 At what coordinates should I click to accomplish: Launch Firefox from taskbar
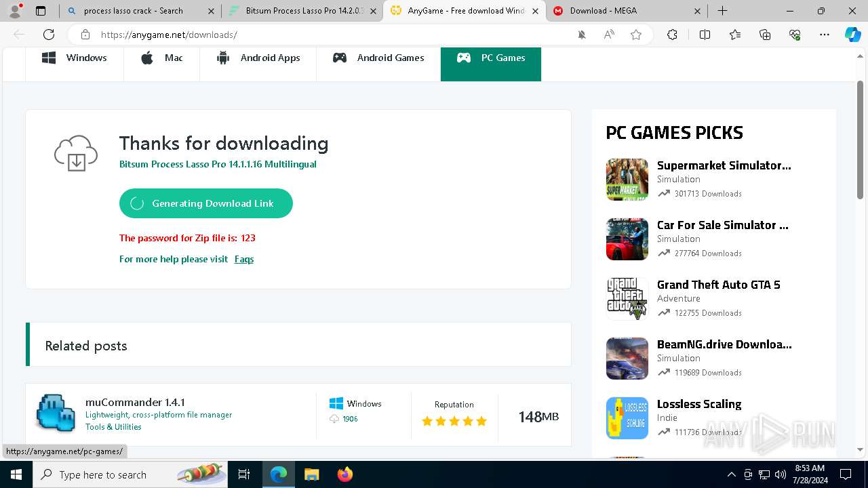(344, 474)
